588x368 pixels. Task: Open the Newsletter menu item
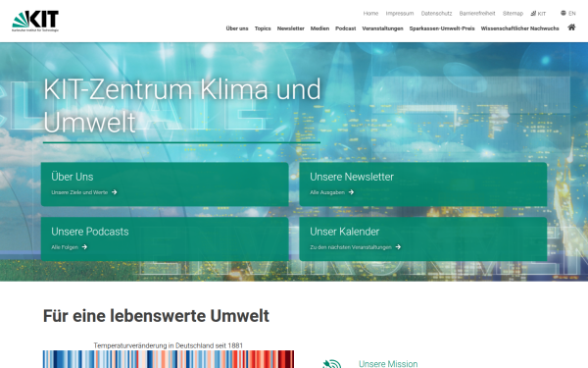tap(291, 28)
